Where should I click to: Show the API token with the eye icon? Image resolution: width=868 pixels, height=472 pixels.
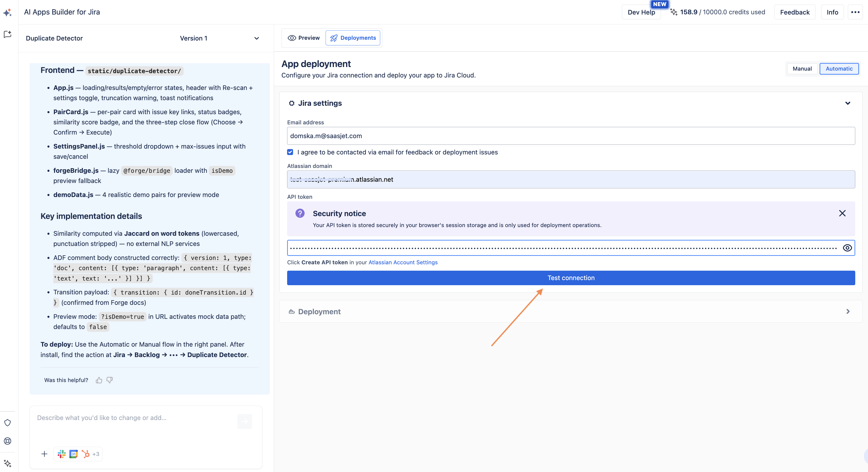coord(847,248)
